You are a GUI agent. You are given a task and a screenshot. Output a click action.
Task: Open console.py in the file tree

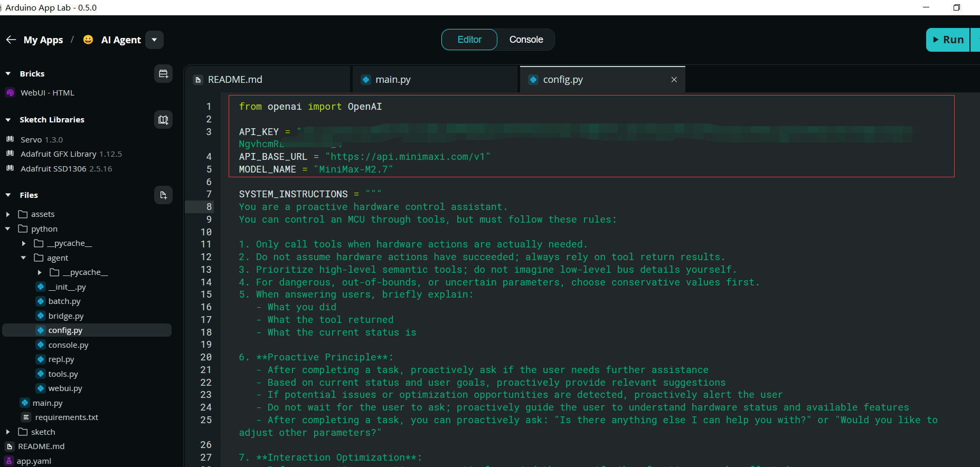[68, 345]
